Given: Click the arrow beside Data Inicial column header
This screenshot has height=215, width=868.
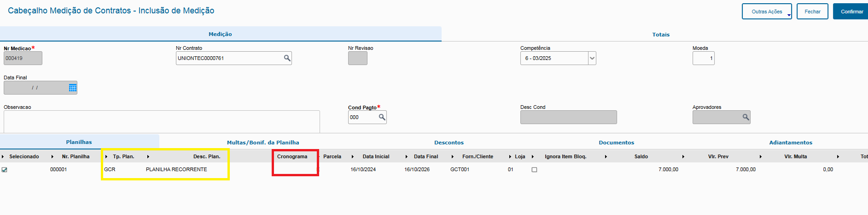Looking at the screenshot, I should tap(353, 157).
